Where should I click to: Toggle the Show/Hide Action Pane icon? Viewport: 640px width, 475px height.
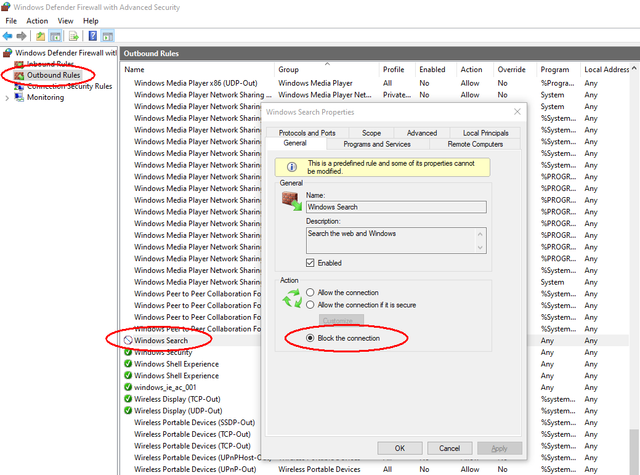pyautogui.click(x=107, y=36)
